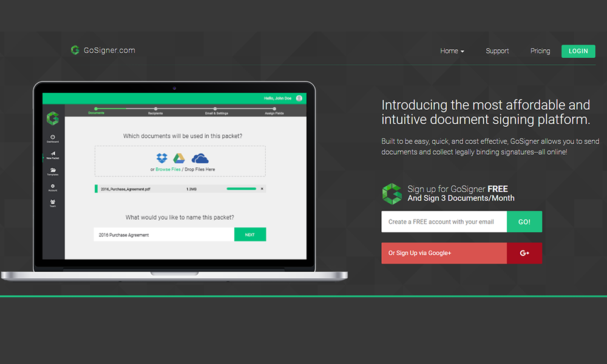Select the New Packet sidebar icon
607x364 pixels.
(x=53, y=155)
